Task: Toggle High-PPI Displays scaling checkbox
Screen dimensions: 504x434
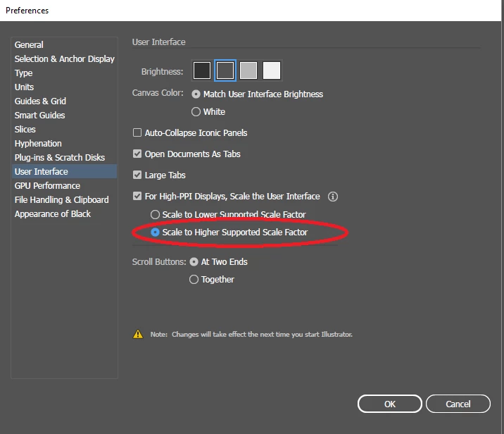Action: (137, 197)
